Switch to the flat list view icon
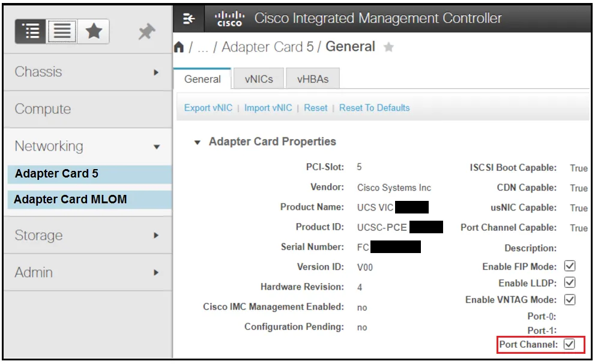 (x=62, y=31)
